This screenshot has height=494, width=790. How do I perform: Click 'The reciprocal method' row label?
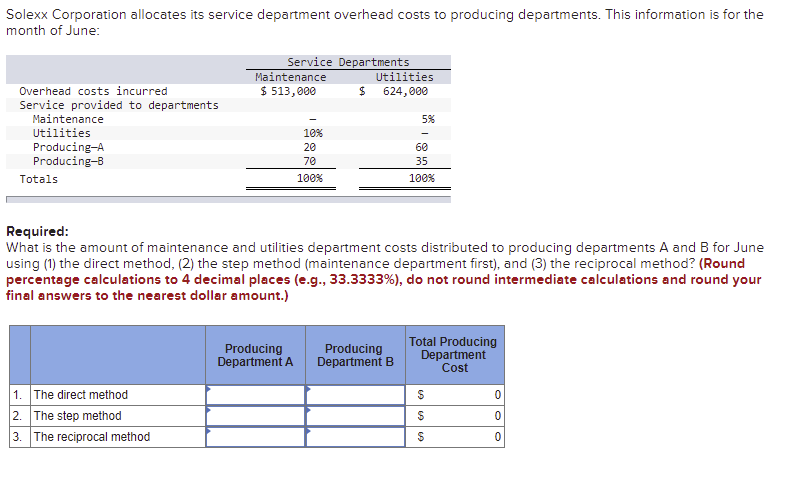[x=92, y=437]
